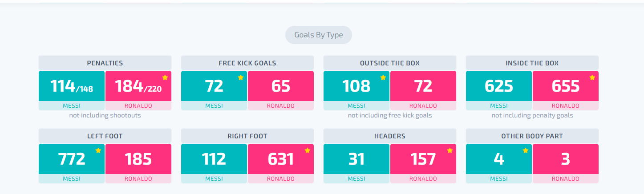Click the star on Ronaldo's headers tile
Image resolution: width=644 pixels, height=194 pixels.
[x=450, y=150]
